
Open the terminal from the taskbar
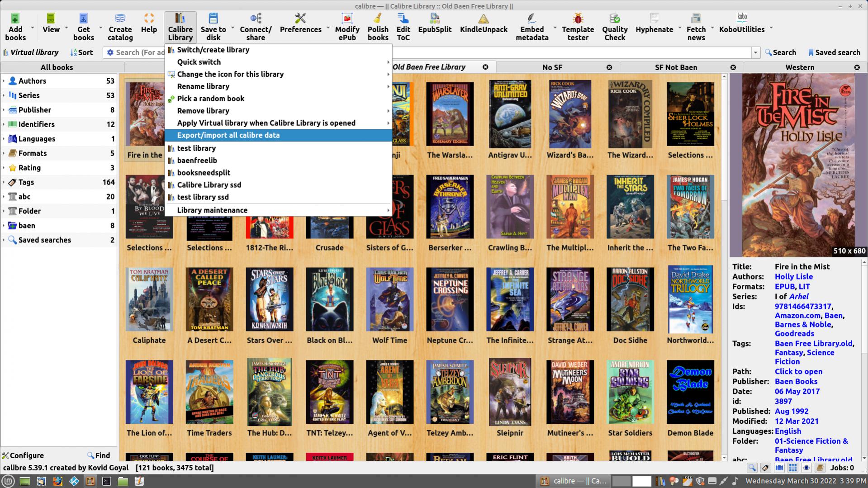(x=106, y=481)
